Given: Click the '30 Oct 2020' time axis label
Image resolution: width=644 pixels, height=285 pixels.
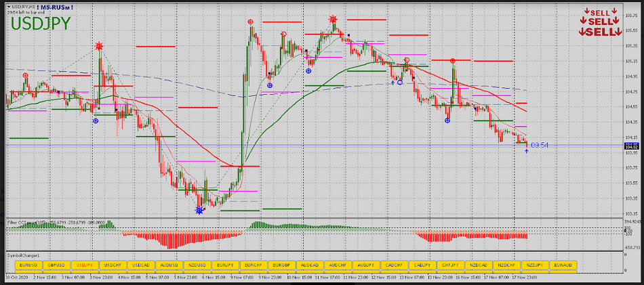Looking at the screenshot, I should pyautogui.click(x=15, y=277).
